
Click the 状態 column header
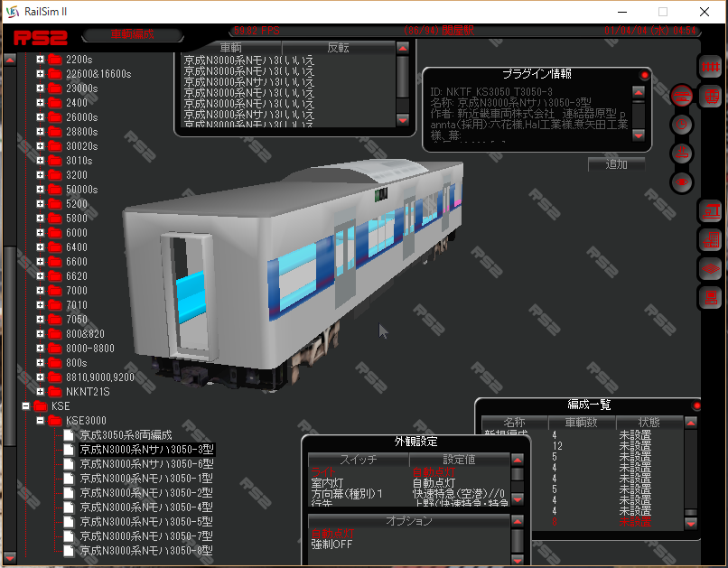click(x=649, y=423)
